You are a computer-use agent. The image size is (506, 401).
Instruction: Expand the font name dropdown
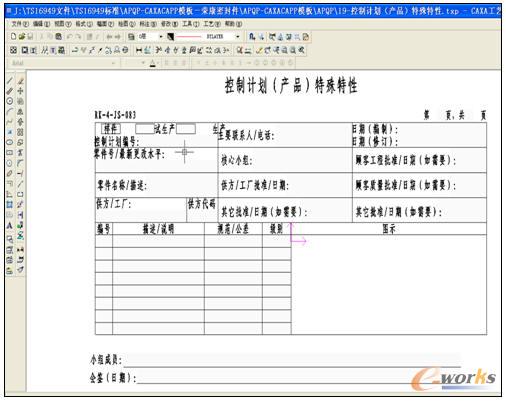coord(114,63)
